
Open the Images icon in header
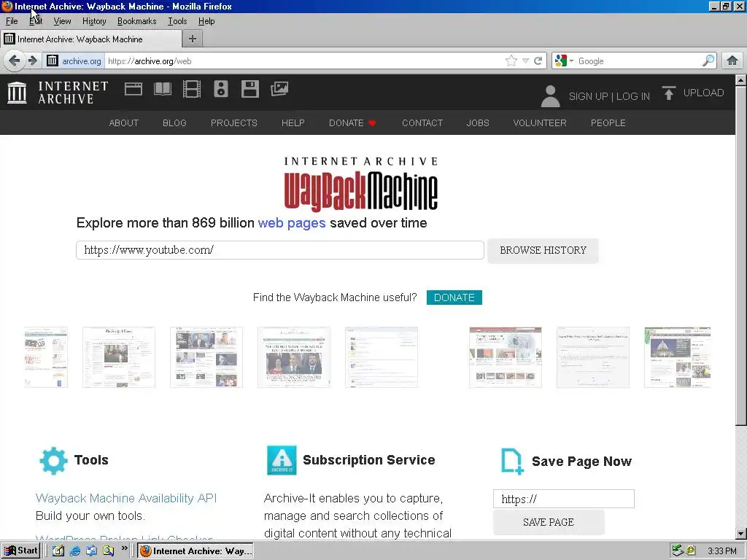(279, 88)
